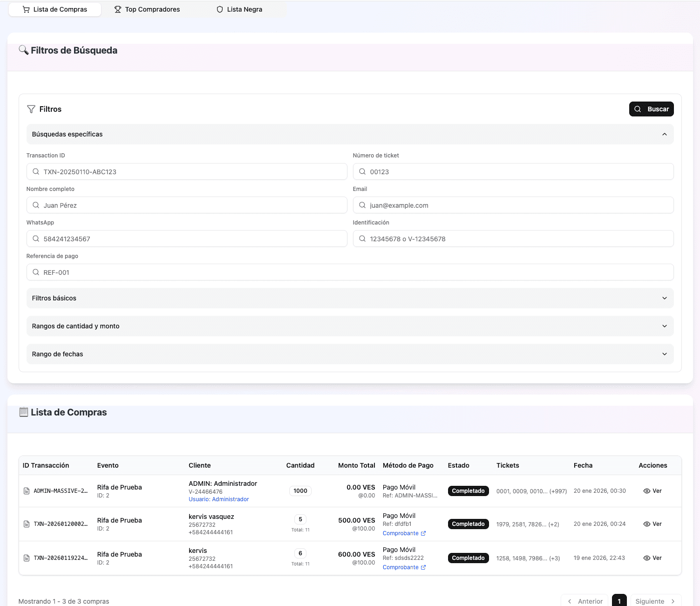Click the magnifier icon in Transaction ID field
Screen dimensions: 700x606
coord(36,172)
